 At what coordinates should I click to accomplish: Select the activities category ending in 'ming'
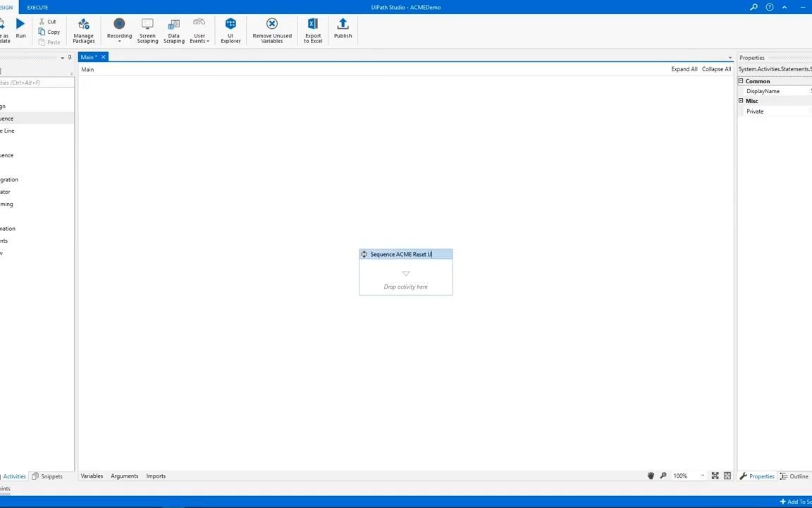tap(6, 204)
